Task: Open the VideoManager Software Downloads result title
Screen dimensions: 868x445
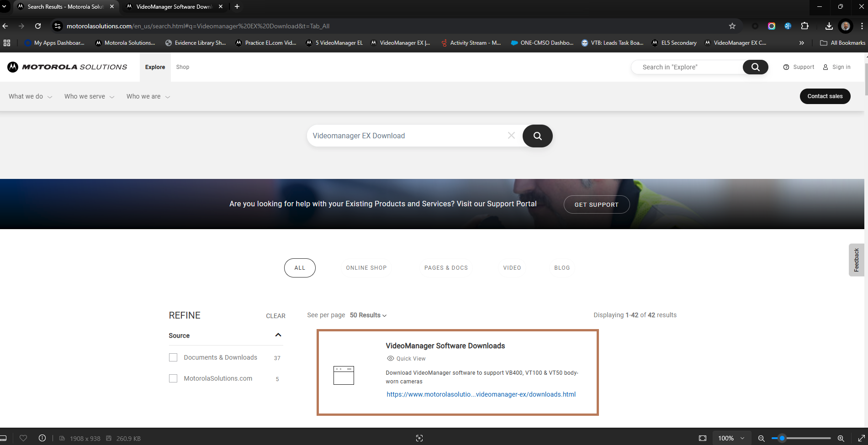Action: [445, 346]
